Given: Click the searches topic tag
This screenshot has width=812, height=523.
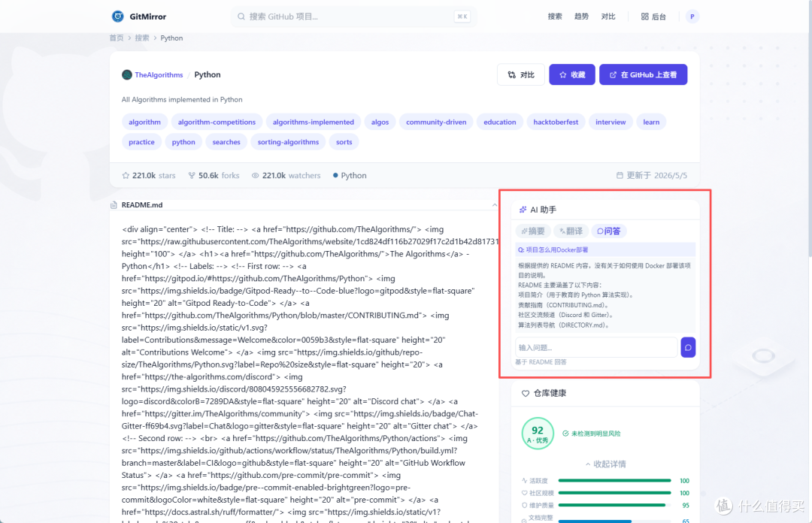Looking at the screenshot, I should coord(226,142).
